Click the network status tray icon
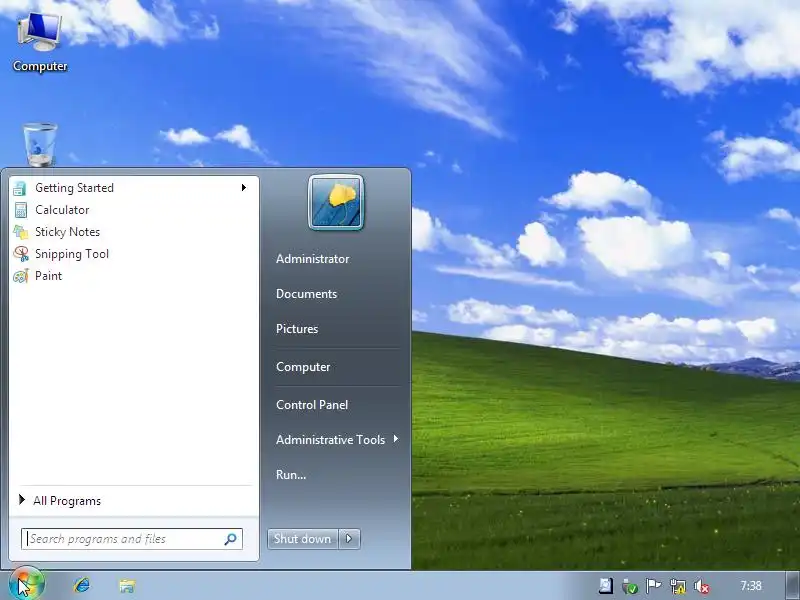 pos(678,586)
